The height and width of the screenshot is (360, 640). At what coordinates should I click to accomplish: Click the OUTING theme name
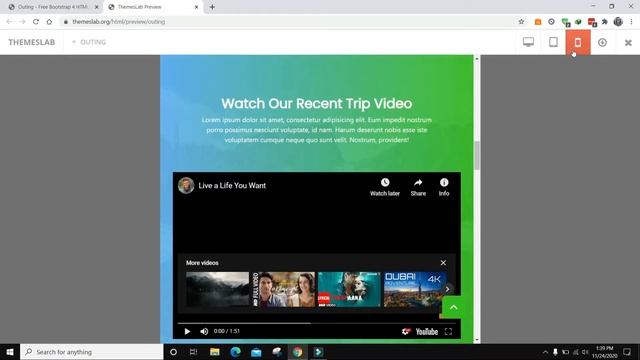[93, 42]
